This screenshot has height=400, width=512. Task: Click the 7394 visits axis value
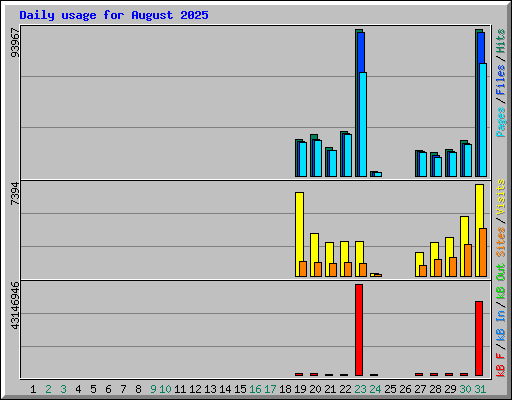[x=15, y=194]
